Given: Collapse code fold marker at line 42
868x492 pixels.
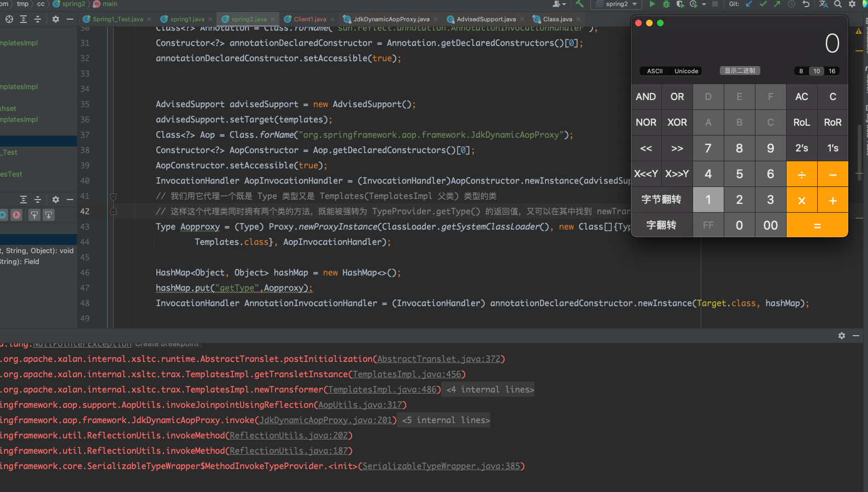Looking at the screenshot, I should click(x=113, y=212).
